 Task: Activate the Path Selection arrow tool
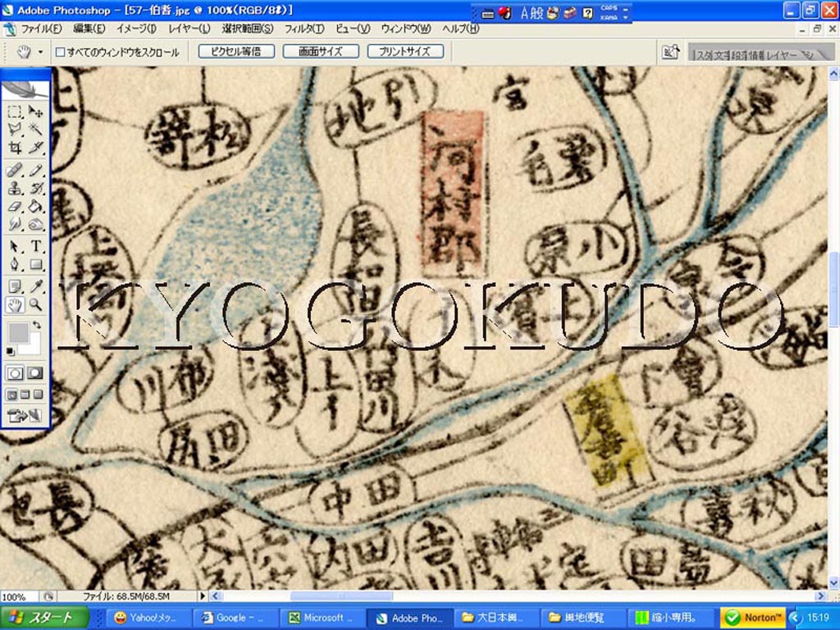[x=15, y=246]
